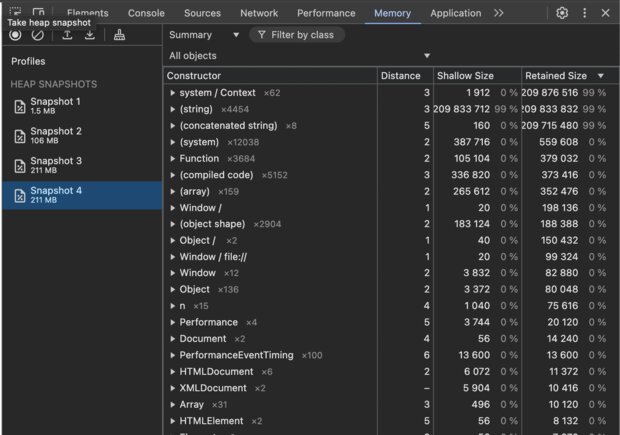The height and width of the screenshot is (435, 620).
Task: Close the DevTools panel
Action: pos(605,13)
